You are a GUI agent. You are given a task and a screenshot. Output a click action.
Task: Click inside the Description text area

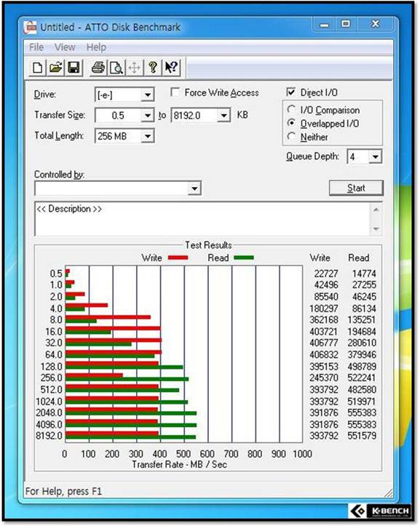pyautogui.click(x=202, y=219)
